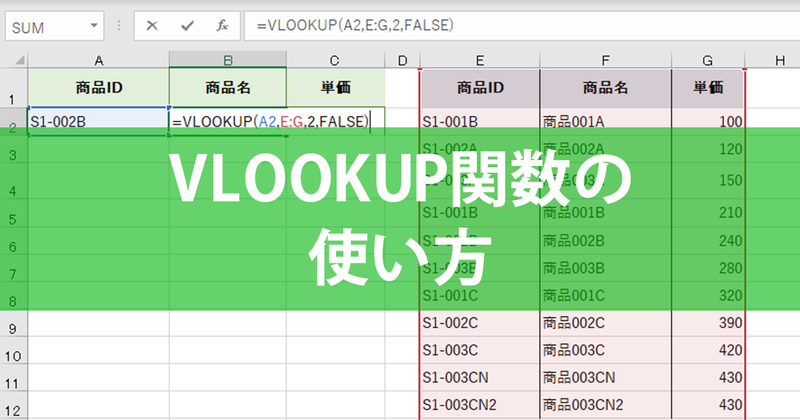Select column B header
Image resolution: width=800 pixels, height=420 pixels.
tap(228, 60)
